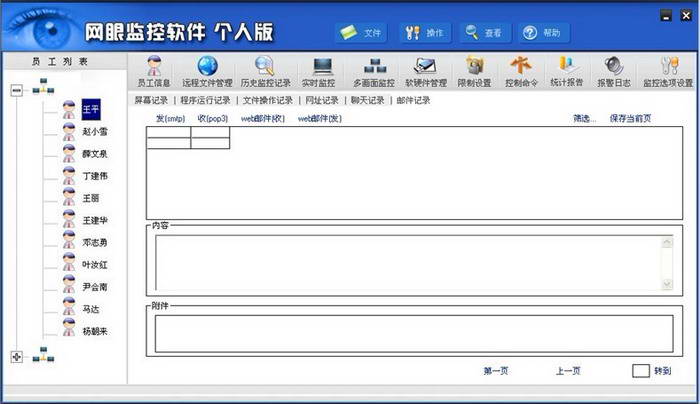Viewport: 700px width, 404px height.
Task: Click the 筛选... filter link
Action: (x=584, y=118)
